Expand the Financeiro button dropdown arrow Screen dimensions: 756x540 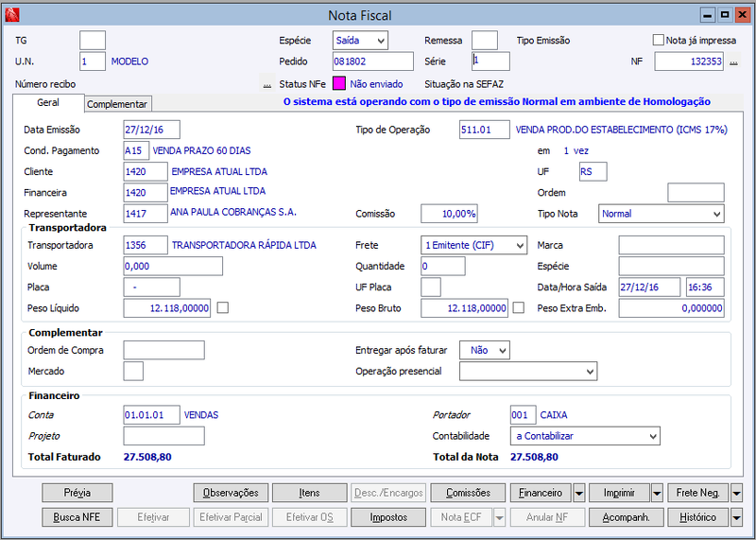pyautogui.click(x=579, y=494)
